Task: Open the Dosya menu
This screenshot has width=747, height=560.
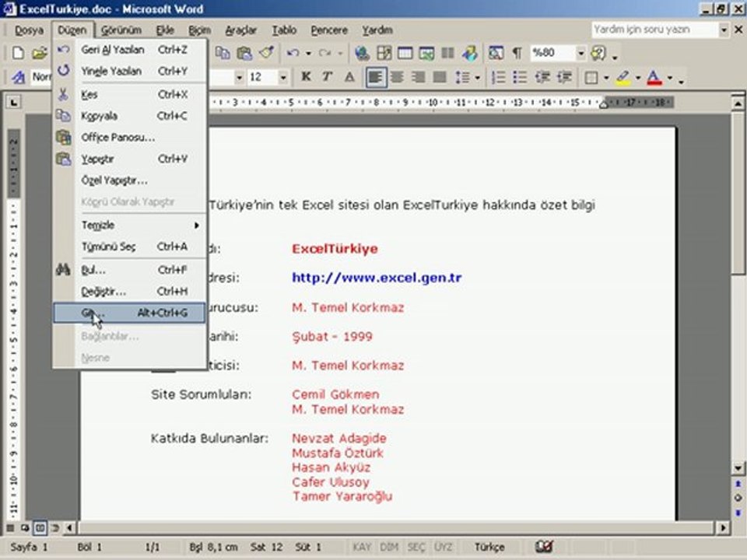Action: point(29,30)
